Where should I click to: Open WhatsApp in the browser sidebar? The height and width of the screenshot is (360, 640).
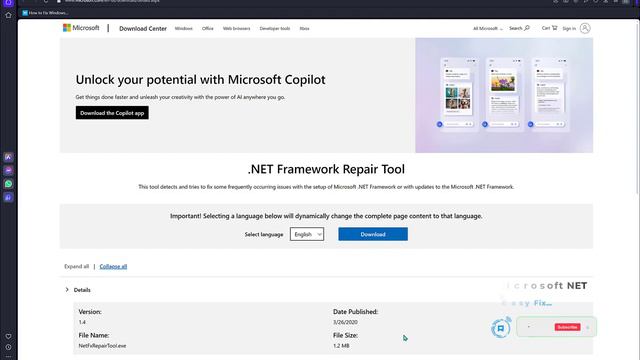[8, 184]
